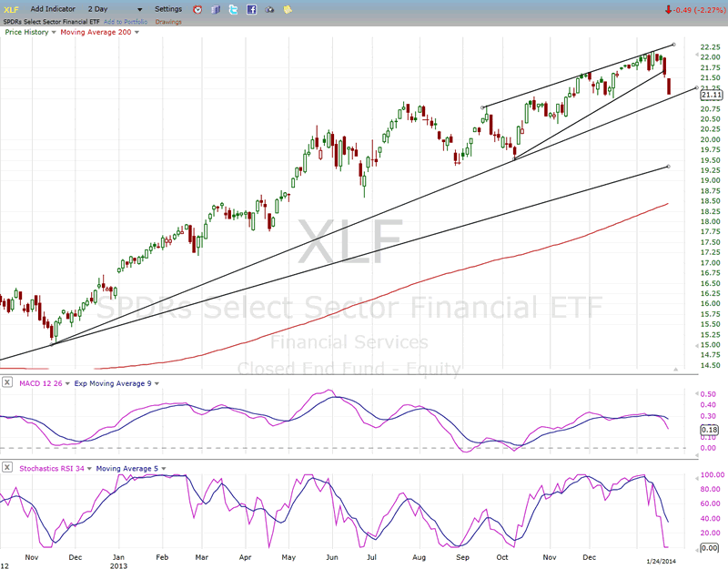
Task: Open the Settings menu
Action: click(168, 9)
